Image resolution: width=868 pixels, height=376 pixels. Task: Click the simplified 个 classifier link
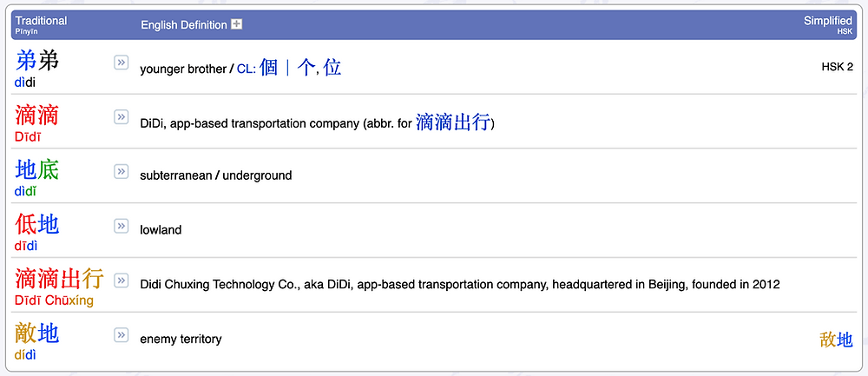306,68
